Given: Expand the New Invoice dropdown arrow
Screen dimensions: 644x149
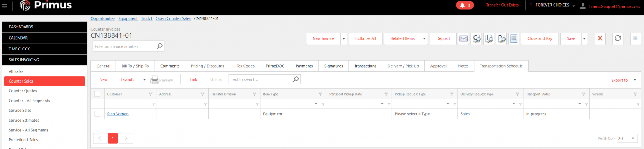Looking at the screenshot, I should pyautogui.click(x=344, y=39).
